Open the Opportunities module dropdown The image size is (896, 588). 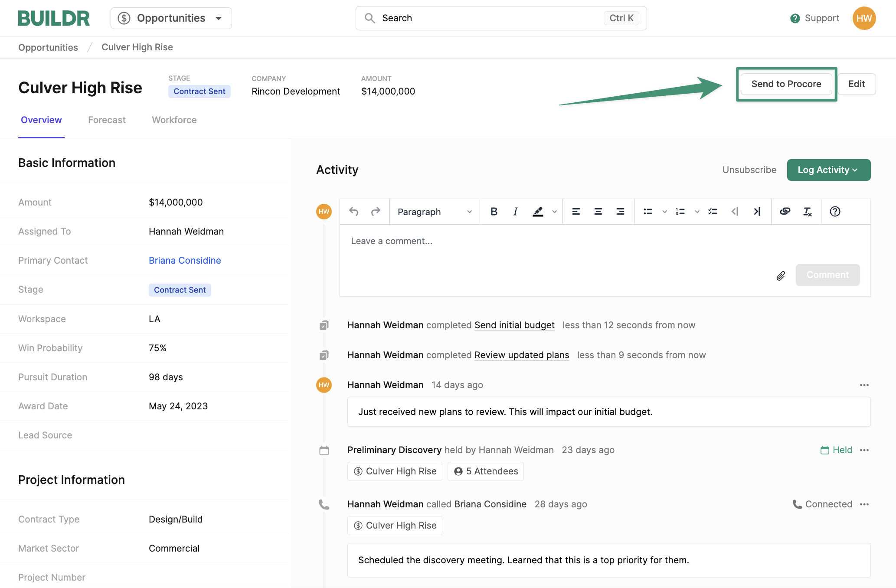171,18
